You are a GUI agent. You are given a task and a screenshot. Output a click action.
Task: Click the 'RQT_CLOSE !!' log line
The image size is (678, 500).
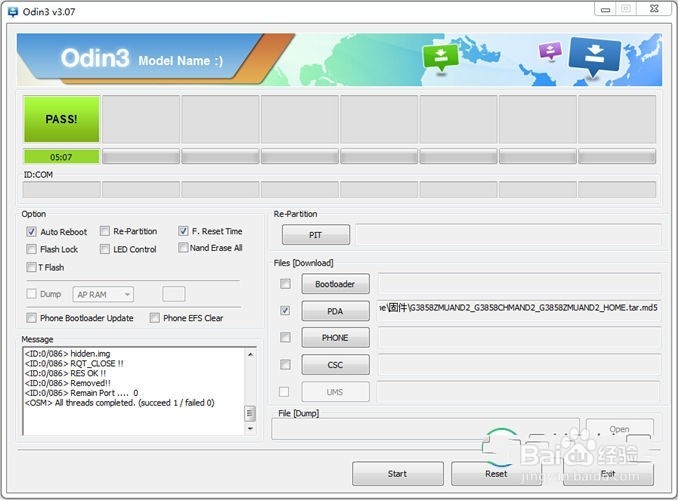coord(74,363)
